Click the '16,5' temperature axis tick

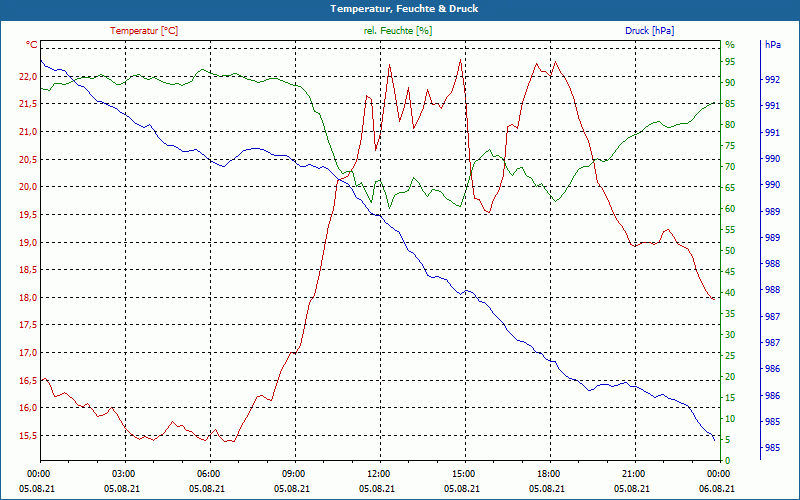pyautogui.click(x=28, y=381)
